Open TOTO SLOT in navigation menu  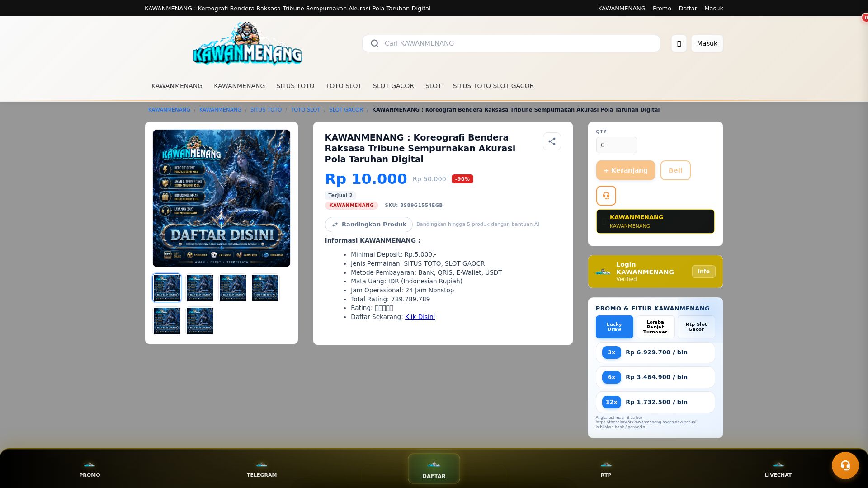click(x=343, y=86)
